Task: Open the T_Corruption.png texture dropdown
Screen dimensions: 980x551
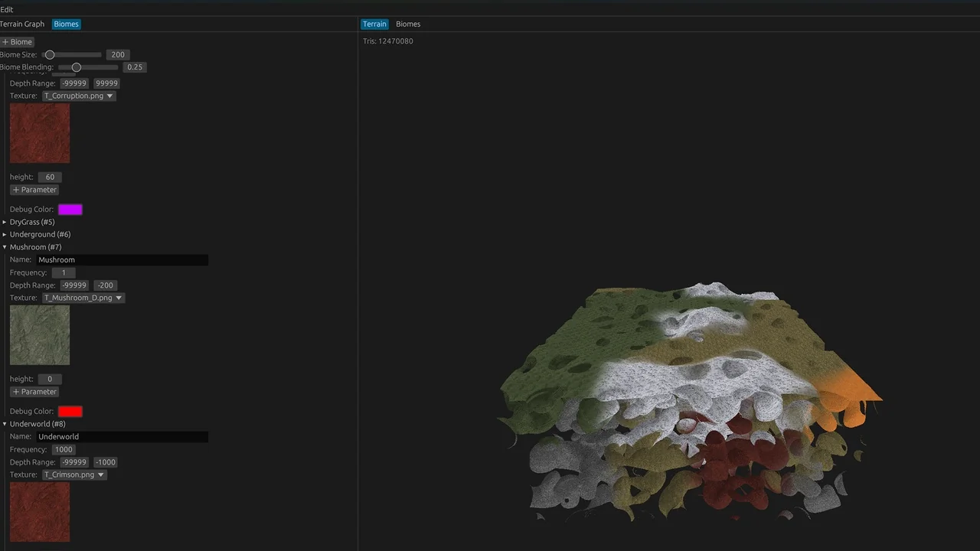Action: click(79, 96)
